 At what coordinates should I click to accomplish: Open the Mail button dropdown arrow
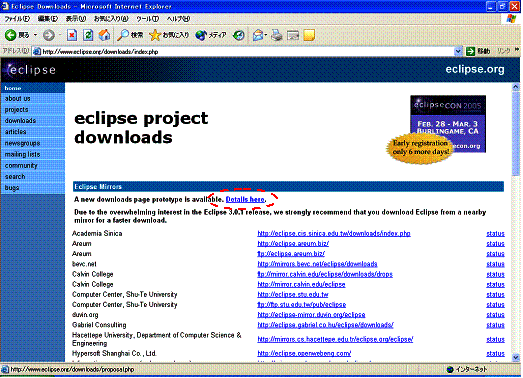tap(266, 35)
